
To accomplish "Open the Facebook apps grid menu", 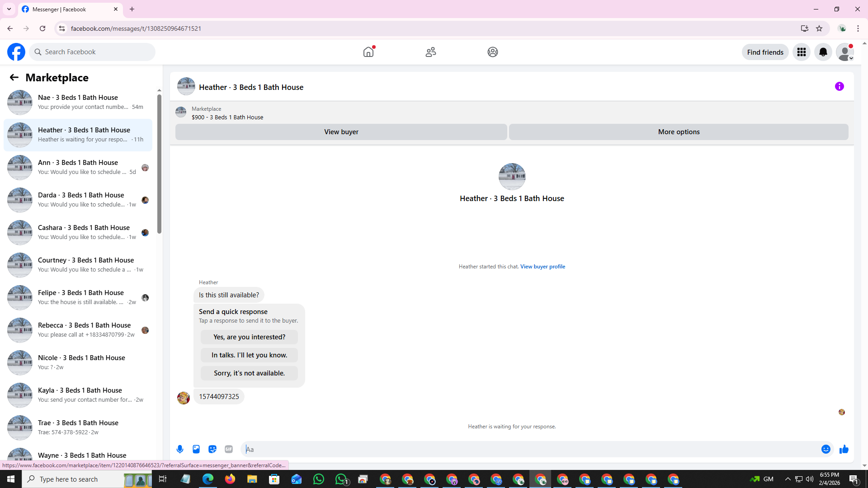I will (801, 52).
